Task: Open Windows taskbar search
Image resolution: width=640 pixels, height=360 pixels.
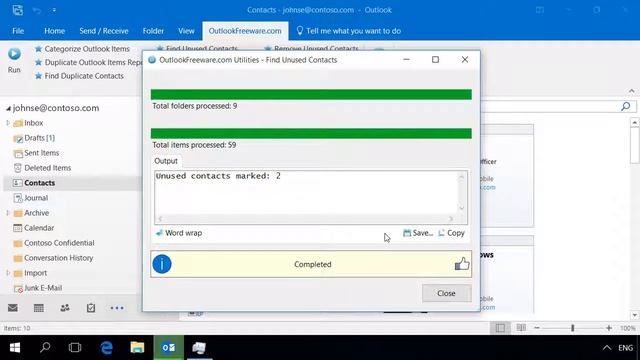Action: [45, 348]
